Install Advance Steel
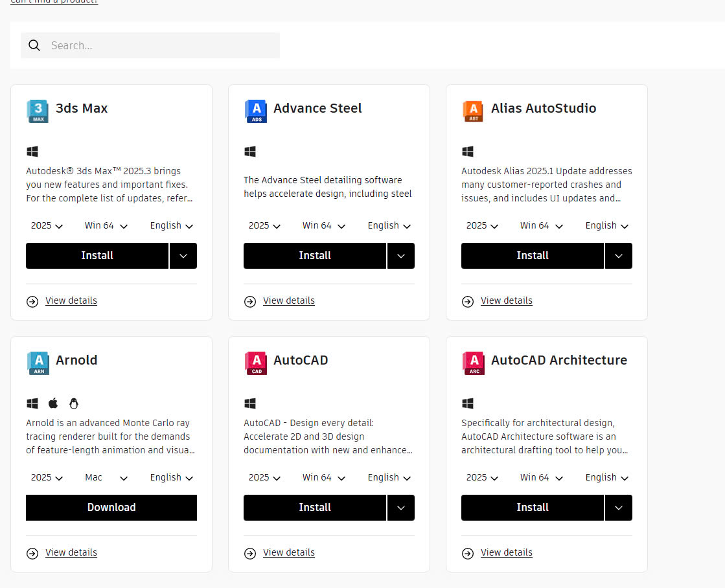Screen dimensions: 725x588 click(315, 256)
